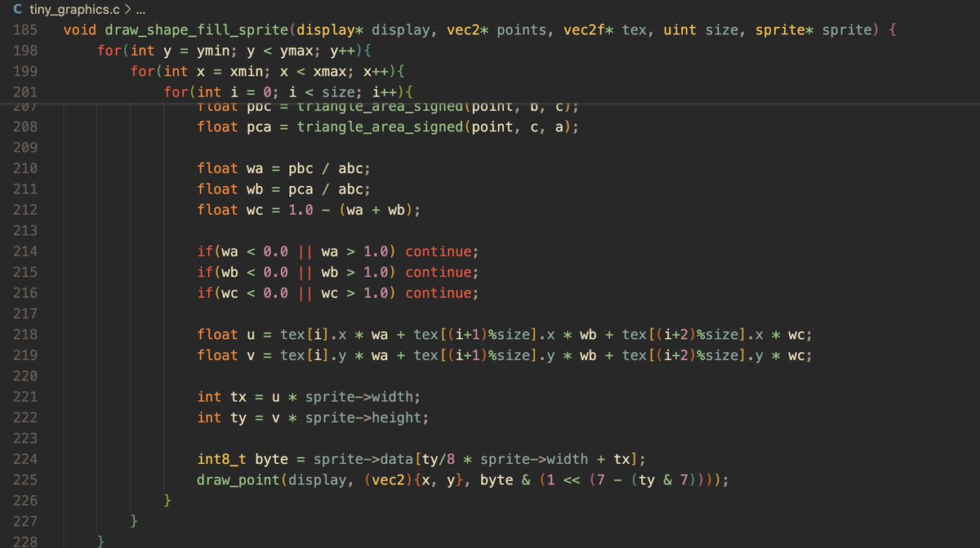
Task: Click 'float wa' declaration on line 210
Action: click(x=230, y=168)
